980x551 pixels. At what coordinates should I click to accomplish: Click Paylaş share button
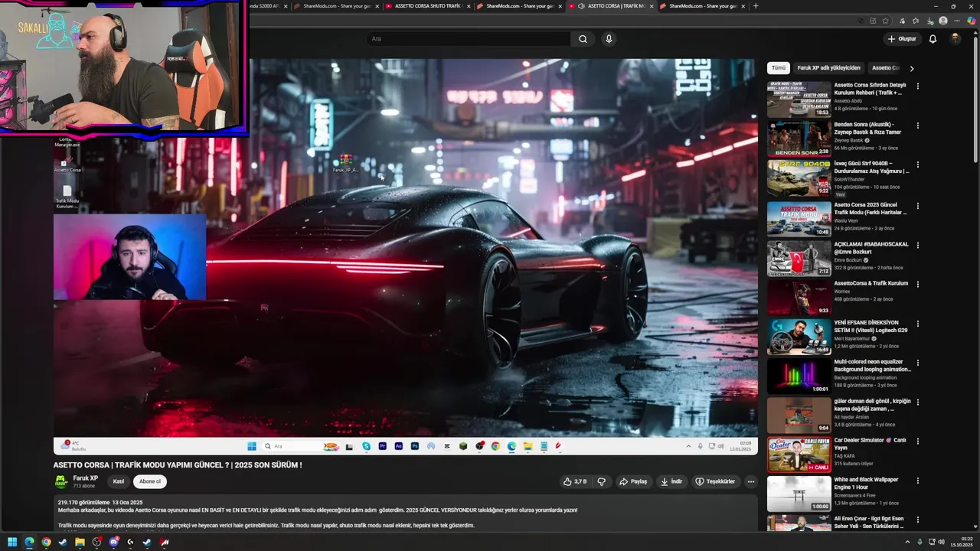pos(633,481)
